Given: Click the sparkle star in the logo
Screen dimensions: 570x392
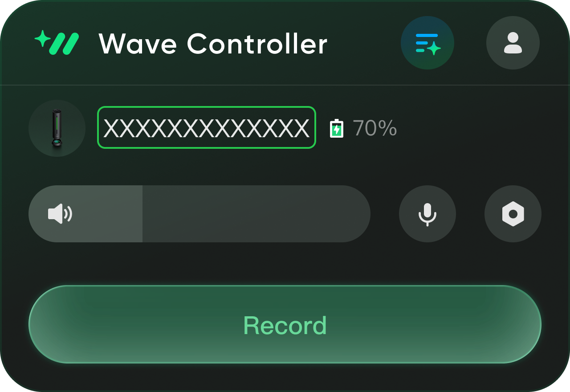Looking at the screenshot, I should (42, 39).
